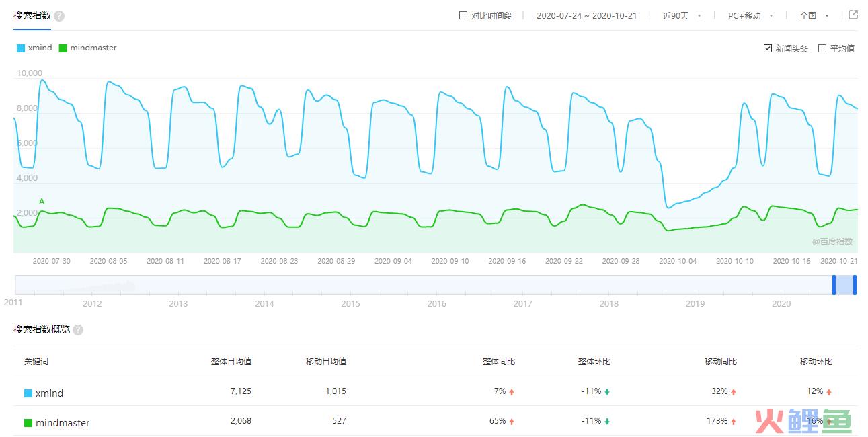
Task: Select the 搜索指数 tab
Action: 32,15
